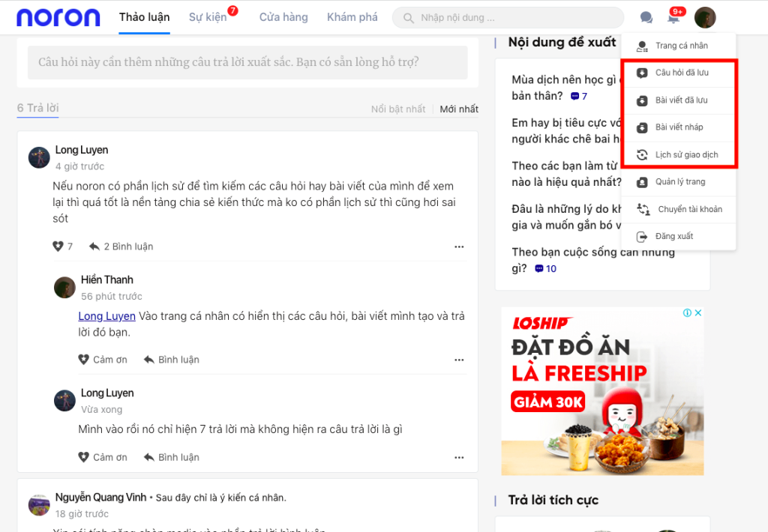The image size is (768, 532).
Task: Select Trang cá nhân from the account menu
Action: 679,45
